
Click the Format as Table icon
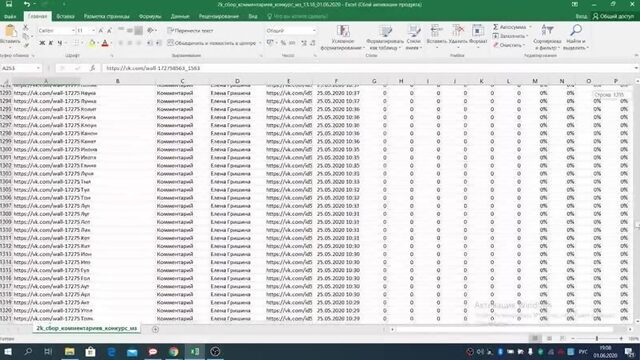(384, 31)
